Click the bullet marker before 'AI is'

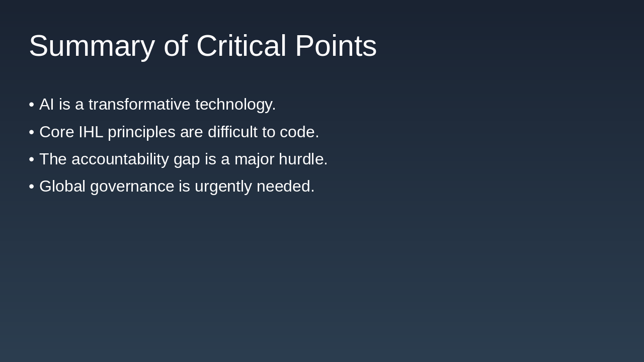31,105
